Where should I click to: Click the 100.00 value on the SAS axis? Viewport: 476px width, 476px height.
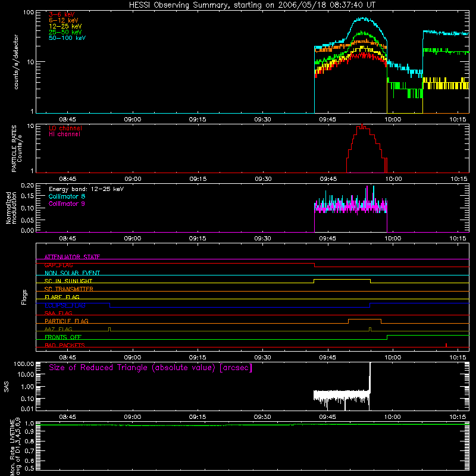click(x=24, y=364)
